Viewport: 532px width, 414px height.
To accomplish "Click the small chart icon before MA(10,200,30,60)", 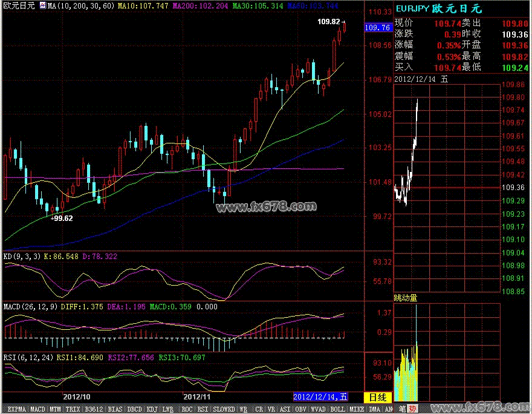I will pos(42,5).
